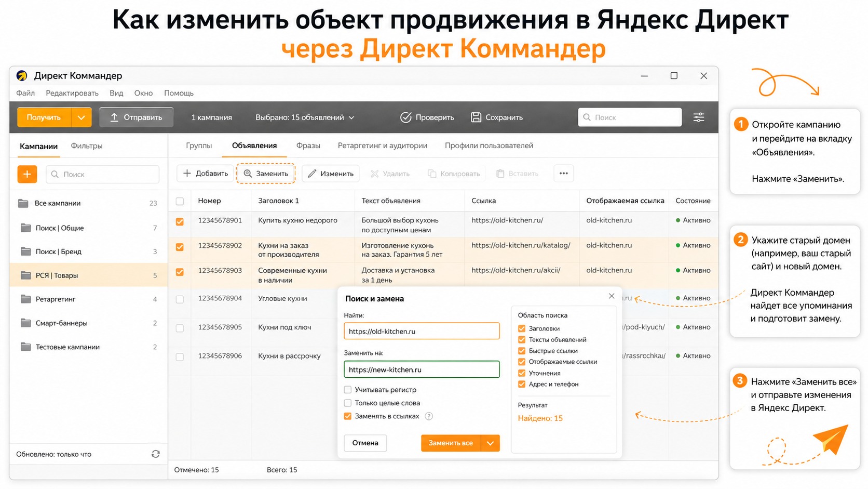Click the Копировать toolbar button

(x=454, y=174)
